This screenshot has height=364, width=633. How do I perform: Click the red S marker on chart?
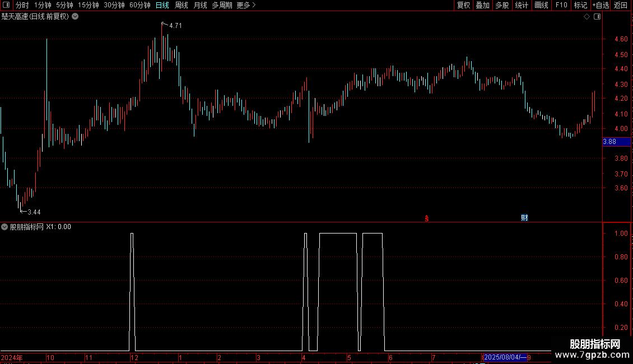pos(427,218)
